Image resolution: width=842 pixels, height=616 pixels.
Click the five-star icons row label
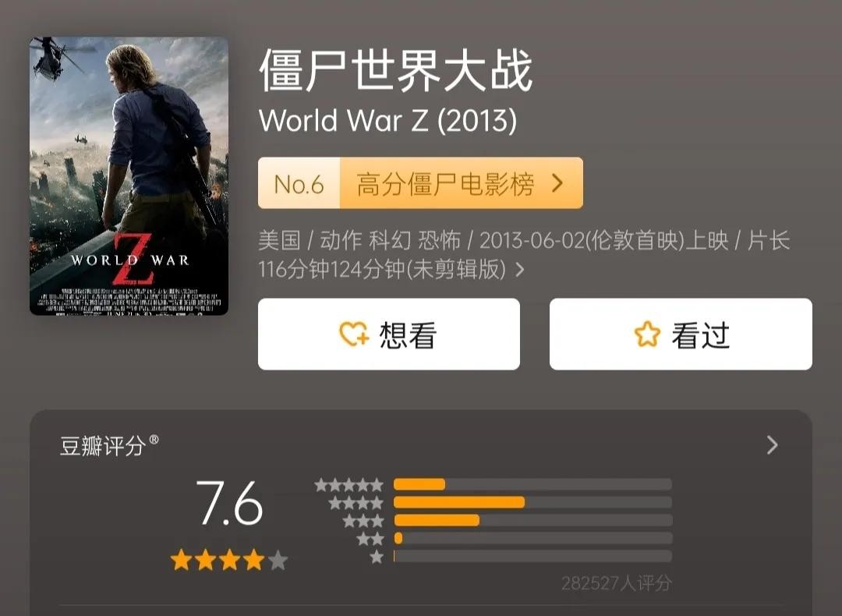349,485
